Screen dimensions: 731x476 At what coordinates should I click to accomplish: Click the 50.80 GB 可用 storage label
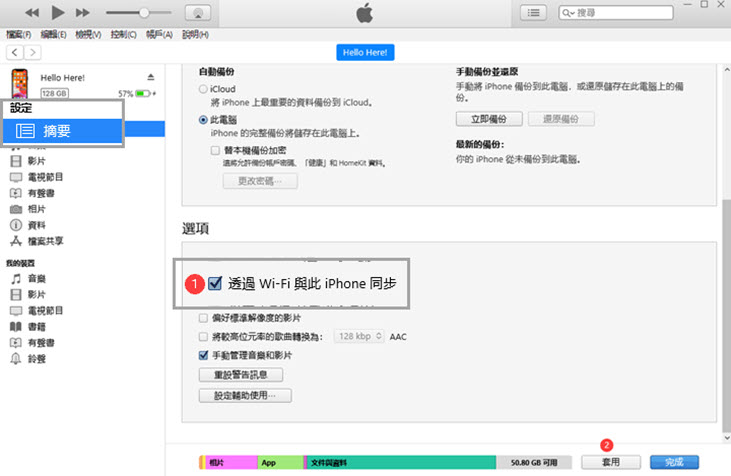coord(534,462)
